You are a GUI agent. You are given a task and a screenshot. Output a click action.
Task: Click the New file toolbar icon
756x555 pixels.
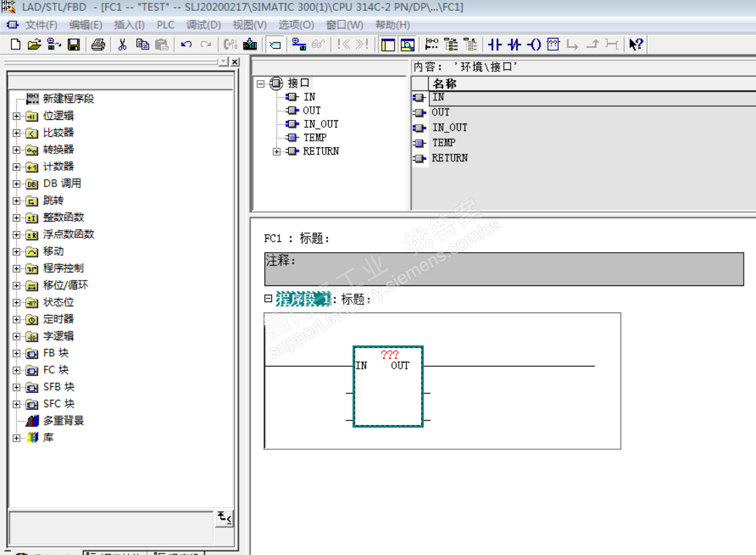16,45
